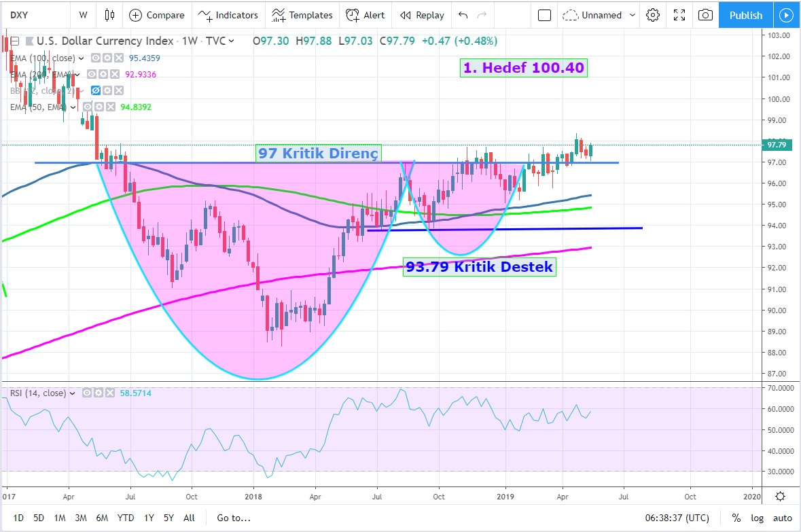Hide the EMA 200 indicator
The height and width of the screenshot is (532, 801).
92,74
